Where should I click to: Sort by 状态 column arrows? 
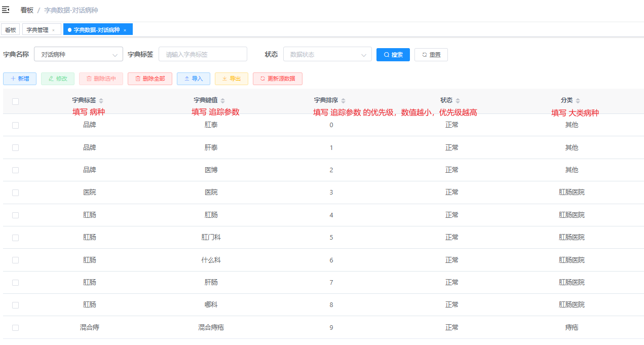click(x=458, y=100)
